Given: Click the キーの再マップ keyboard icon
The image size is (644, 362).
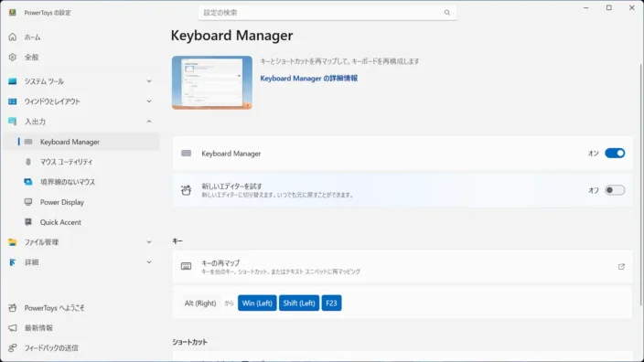Looking at the screenshot, I should pyautogui.click(x=186, y=266).
